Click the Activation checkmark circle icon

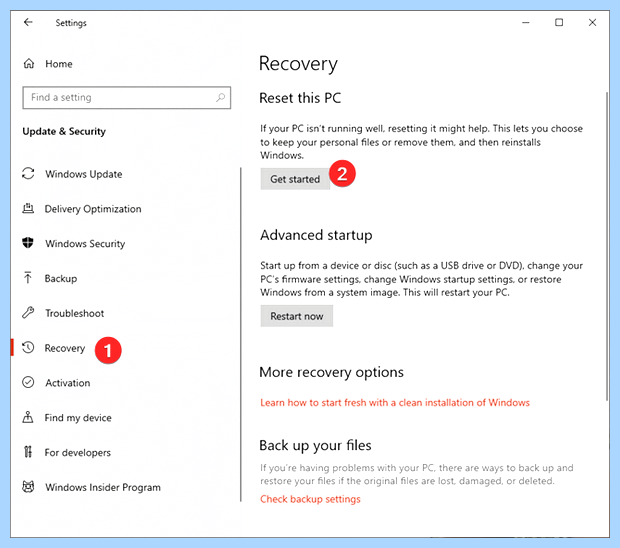[28, 382]
